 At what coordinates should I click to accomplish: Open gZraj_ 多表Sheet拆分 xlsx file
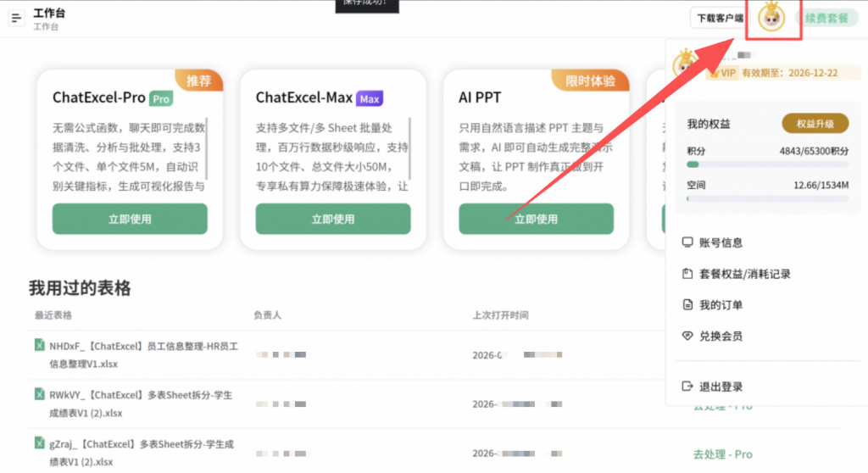[142, 453]
